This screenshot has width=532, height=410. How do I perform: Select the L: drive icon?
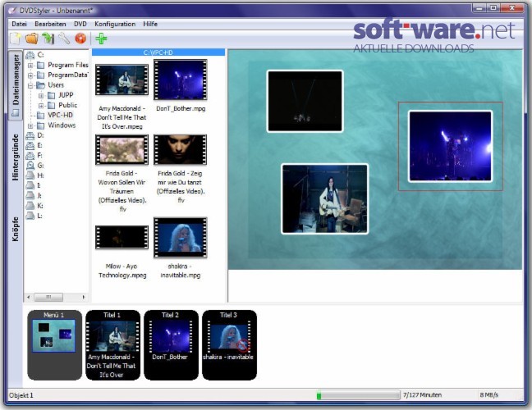point(30,216)
